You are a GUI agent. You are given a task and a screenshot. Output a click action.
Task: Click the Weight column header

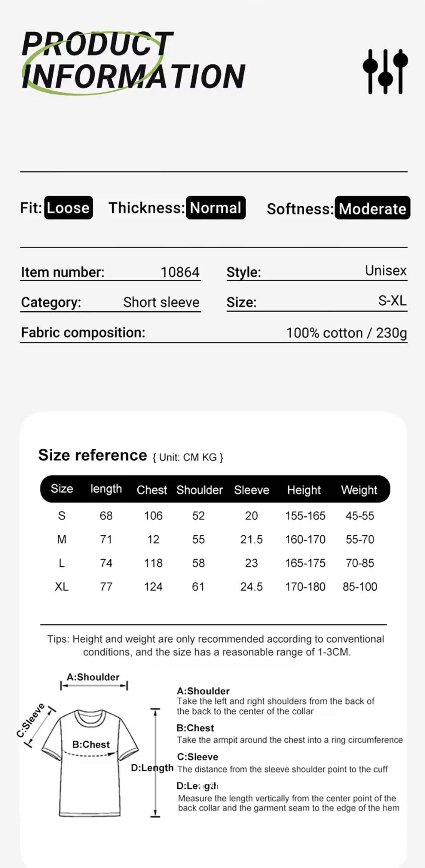(x=359, y=490)
